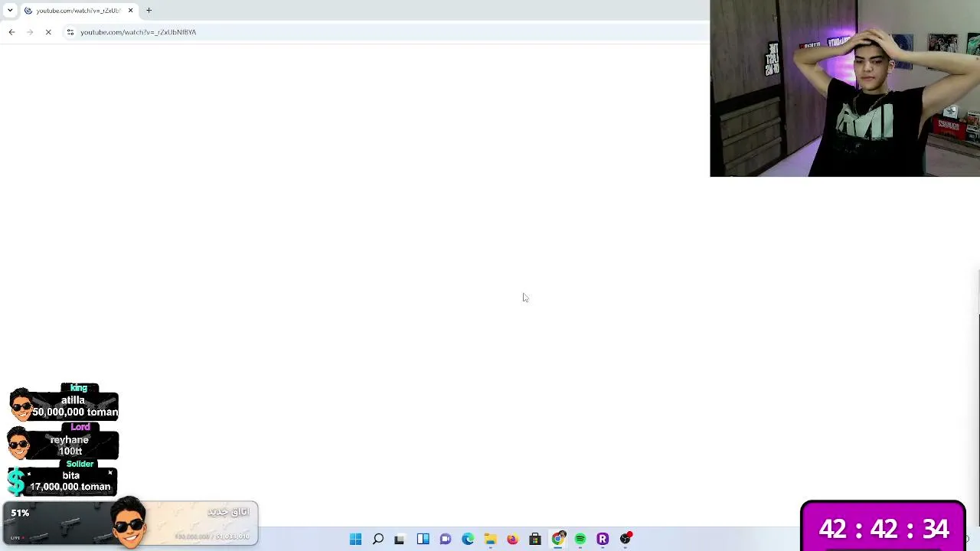Launch Microsoft Edge from the taskbar

(468, 540)
